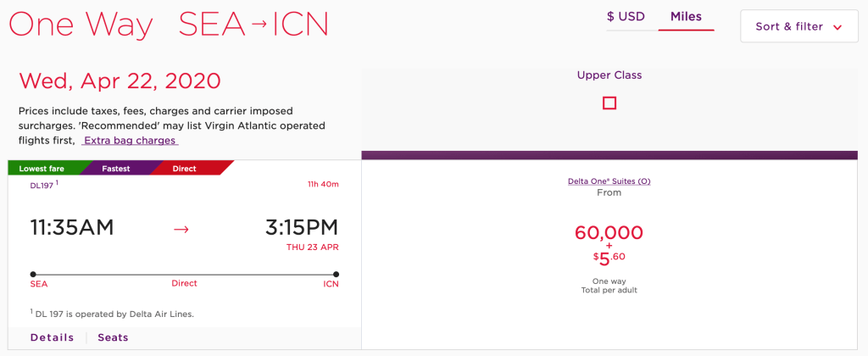
Task: Click the Direct red tag
Action: 185,169
